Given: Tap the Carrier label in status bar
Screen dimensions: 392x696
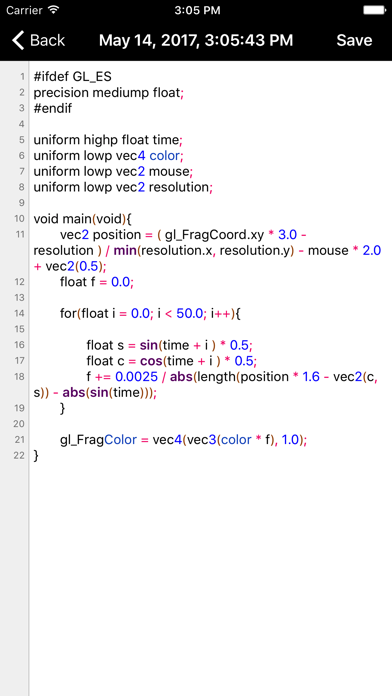Looking at the screenshot, I should [24, 10].
